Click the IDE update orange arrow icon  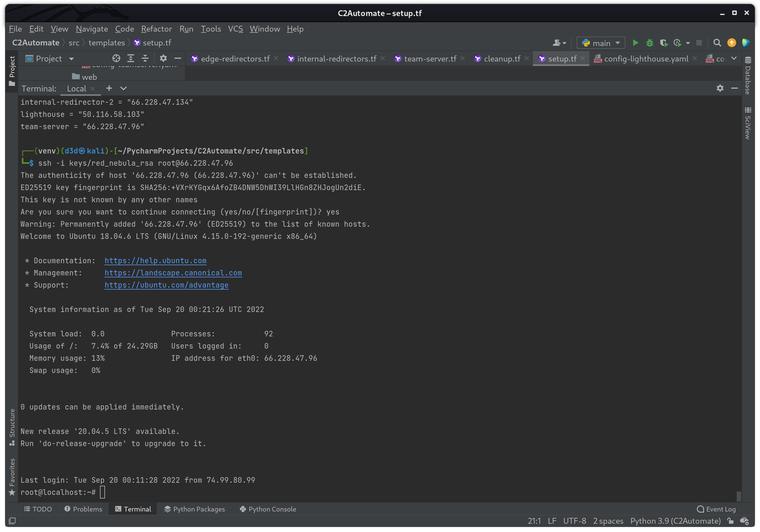[x=731, y=43]
